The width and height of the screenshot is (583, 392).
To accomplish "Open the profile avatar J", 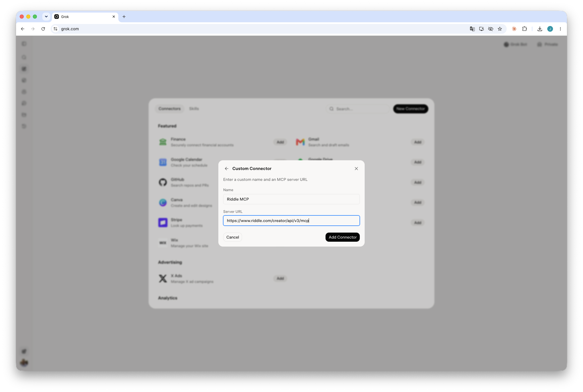I will click(x=550, y=29).
